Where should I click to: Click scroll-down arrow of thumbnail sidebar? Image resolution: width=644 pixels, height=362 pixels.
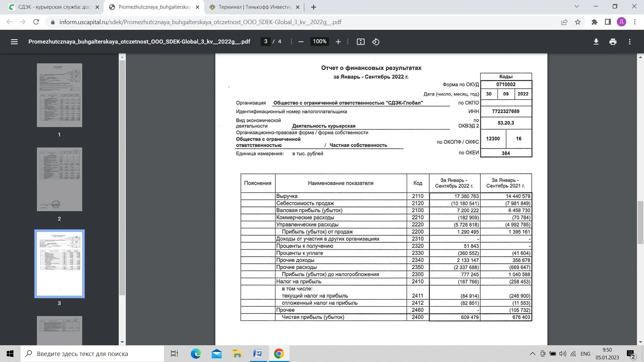click(x=122, y=342)
